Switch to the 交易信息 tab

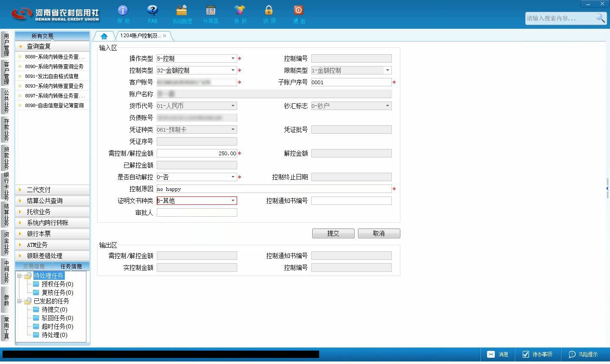point(34,266)
